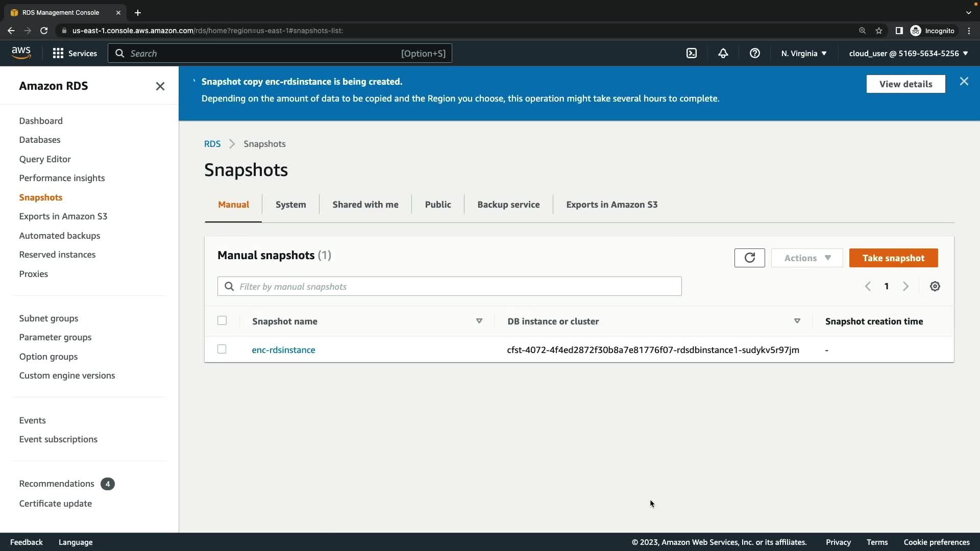Viewport: 980px width, 551px height.
Task: Open table preferences gear icon
Action: click(x=935, y=286)
